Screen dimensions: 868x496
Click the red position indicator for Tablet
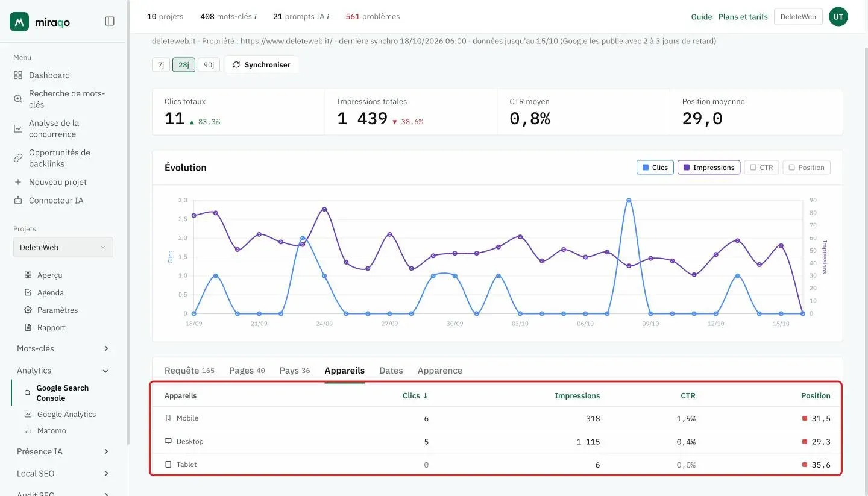[x=804, y=465]
